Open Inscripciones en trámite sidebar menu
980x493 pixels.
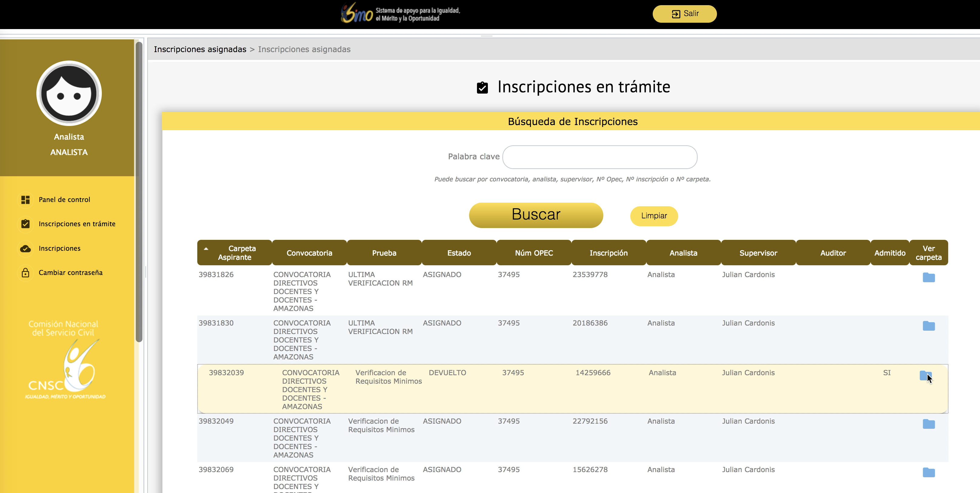point(77,224)
